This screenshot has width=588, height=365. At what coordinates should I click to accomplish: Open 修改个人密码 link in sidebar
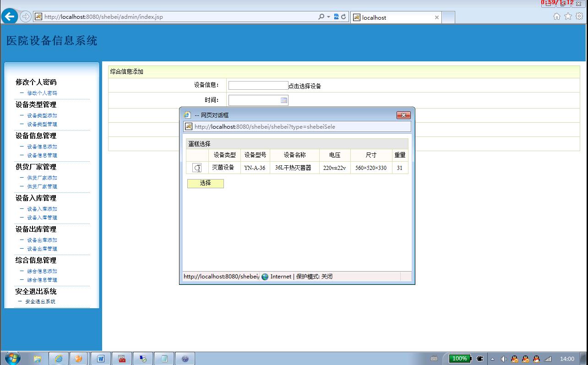tap(42, 93)
